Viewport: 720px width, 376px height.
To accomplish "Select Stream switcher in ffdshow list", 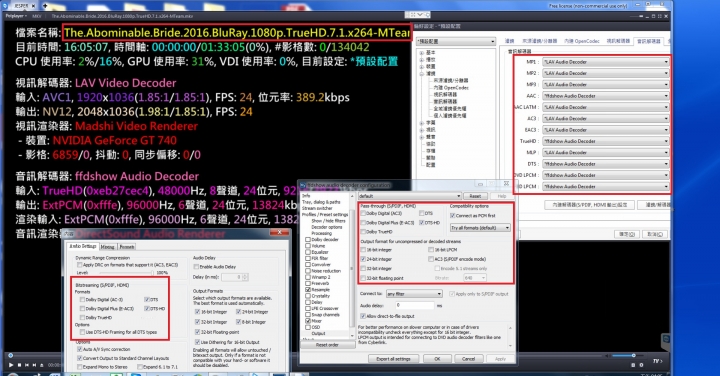I will point(317,208).
